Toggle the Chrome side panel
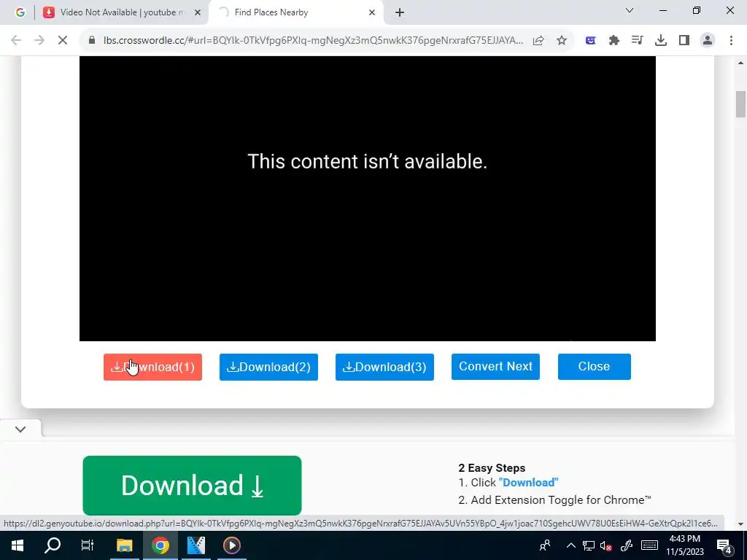Viewport: 747px width, 560px height. pyautogui.click(x=684, y=41)
